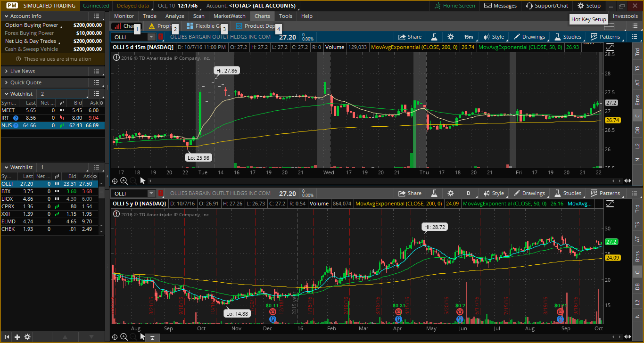Switch to the MarketWatch tab

pos(230,16)
